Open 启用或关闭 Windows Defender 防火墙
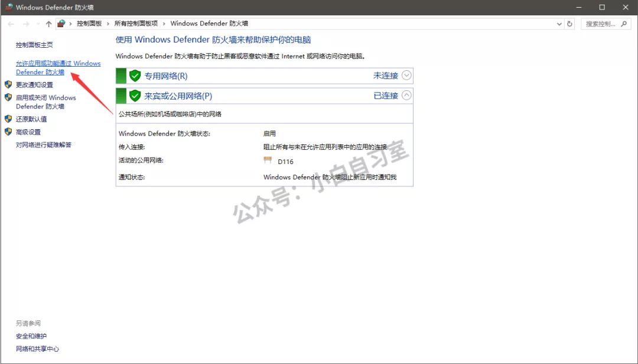 tap(46, 102)
